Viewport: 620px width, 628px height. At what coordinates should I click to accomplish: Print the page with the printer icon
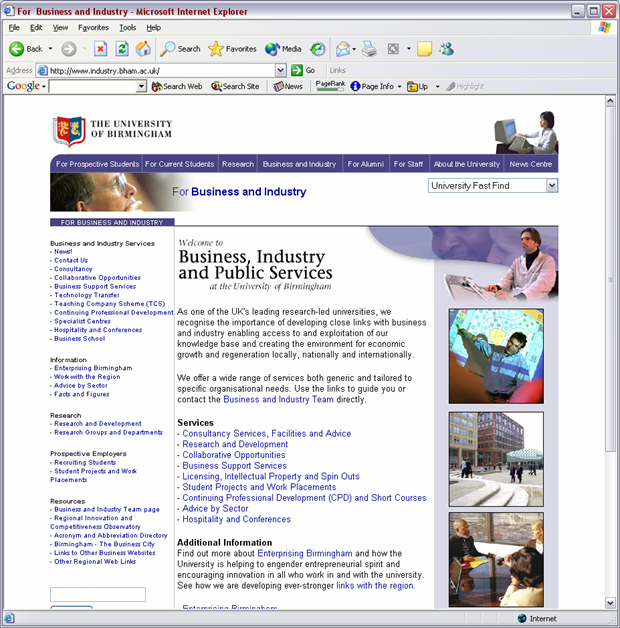pos(369,49)
